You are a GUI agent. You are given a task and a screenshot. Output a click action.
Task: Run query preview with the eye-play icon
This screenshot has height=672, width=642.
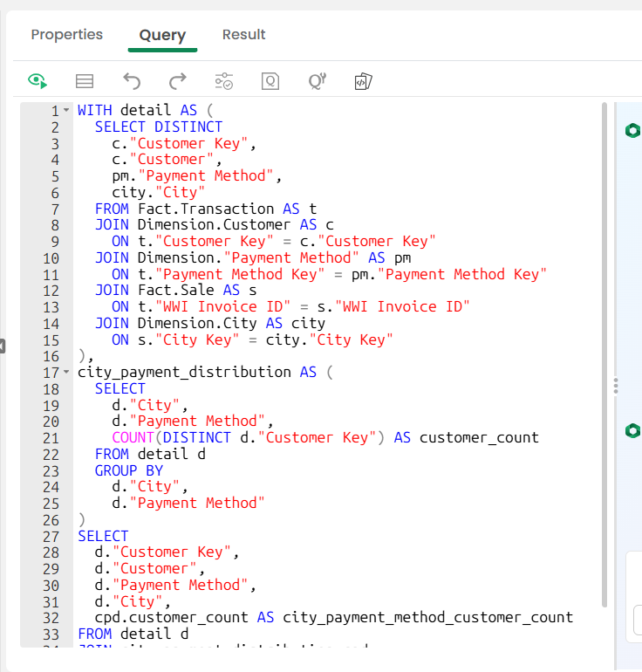pos(38,81)
